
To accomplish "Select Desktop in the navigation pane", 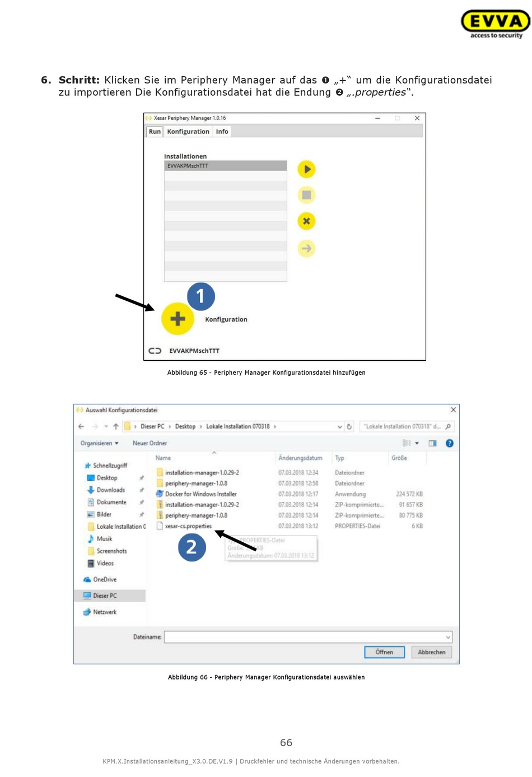I will [102, 478].
